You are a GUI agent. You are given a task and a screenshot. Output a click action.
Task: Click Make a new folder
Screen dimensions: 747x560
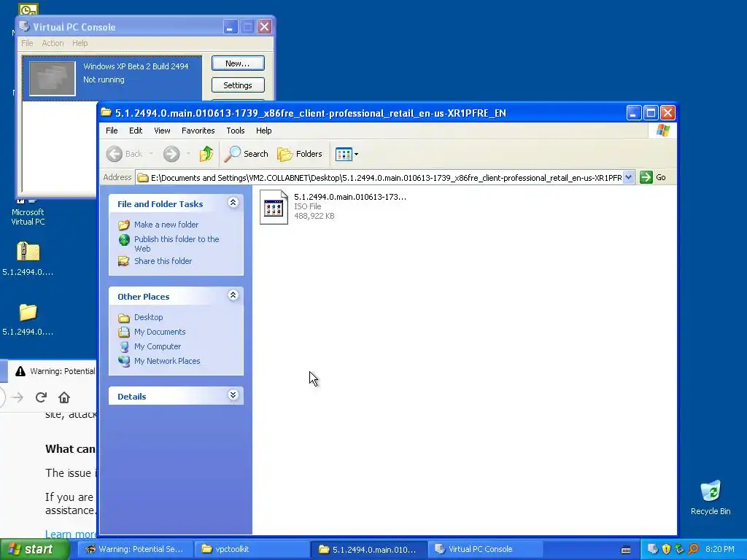(x=166, y=225)
